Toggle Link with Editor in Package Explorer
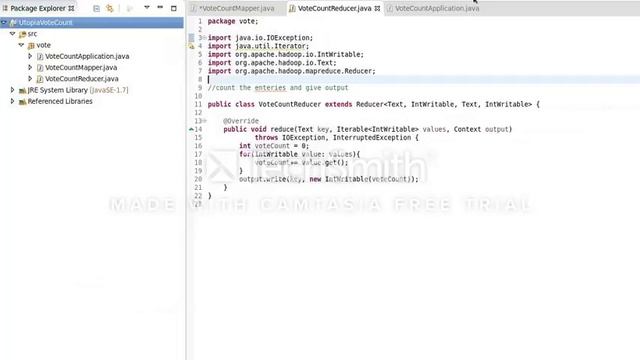This screenshot has height=360, width=640. click(x=110, y=8)
